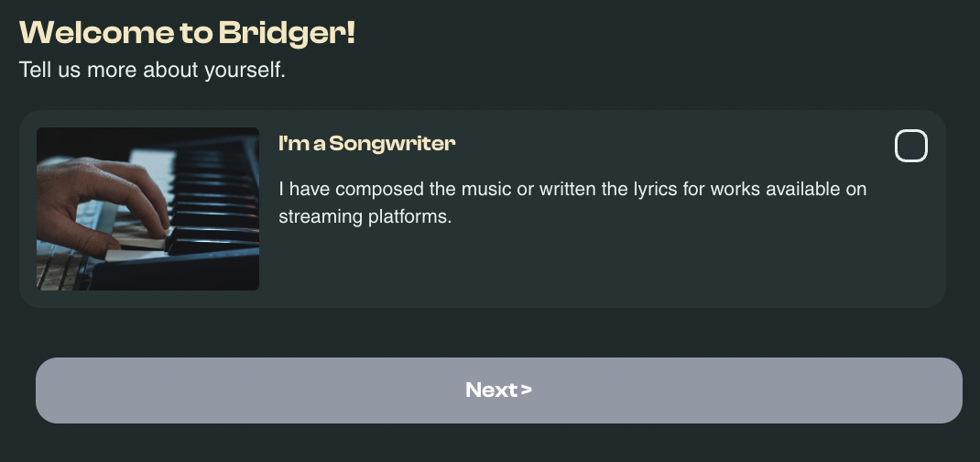
Task: Click the "Welcome to Bridger!" heading
Action: click(x=187, y=33)
